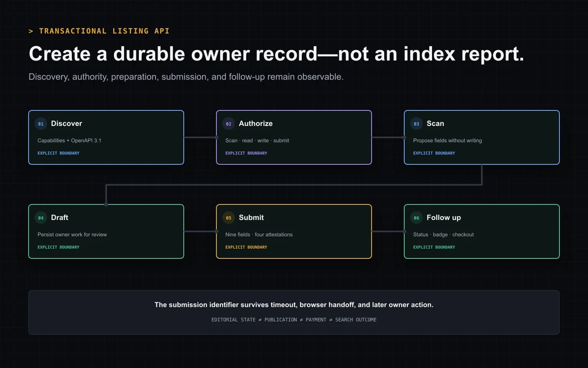Click 'Capabilities + OpenAPI 3.1' description
The width and height of the screenshot is (588, 368).
coord(69,140)
